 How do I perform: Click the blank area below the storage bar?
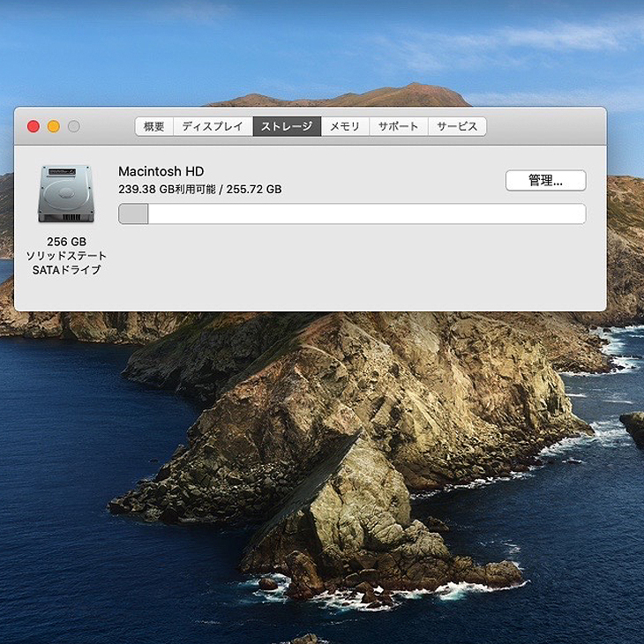[353, 267]
